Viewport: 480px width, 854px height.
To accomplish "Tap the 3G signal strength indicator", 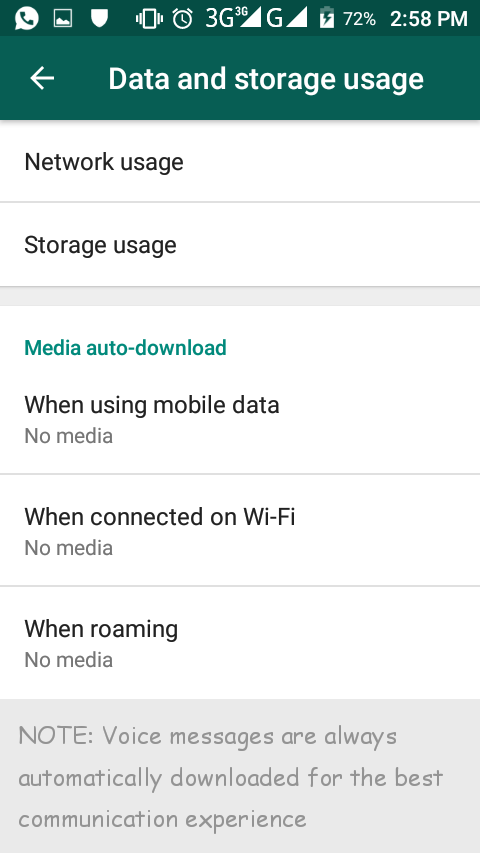I will click(x=233, y=18).
